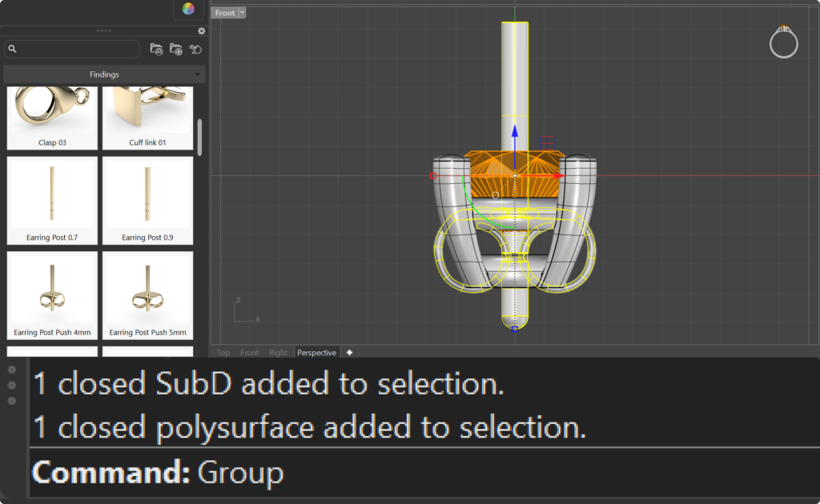Choose Earring Post Push 5mm finding
This screenshot has height=504, width=820.
pyautogui.click(x=147, y=296)
